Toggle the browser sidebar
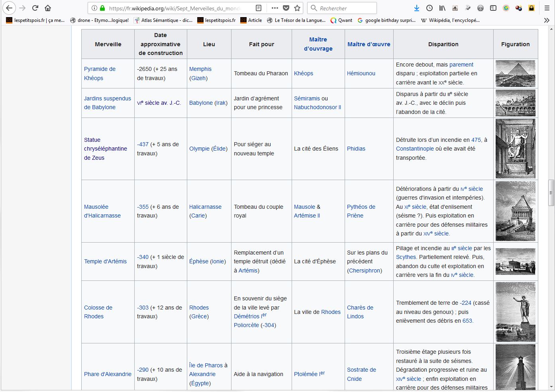The height and width of the screenshot is (392, 555). (x=493, y=8)
